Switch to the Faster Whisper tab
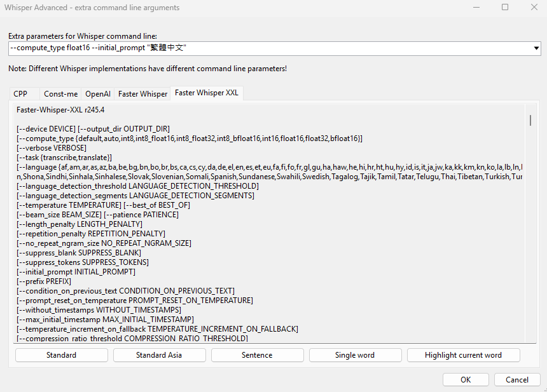This screenshot has height=392, width=547. coord(142,93)
